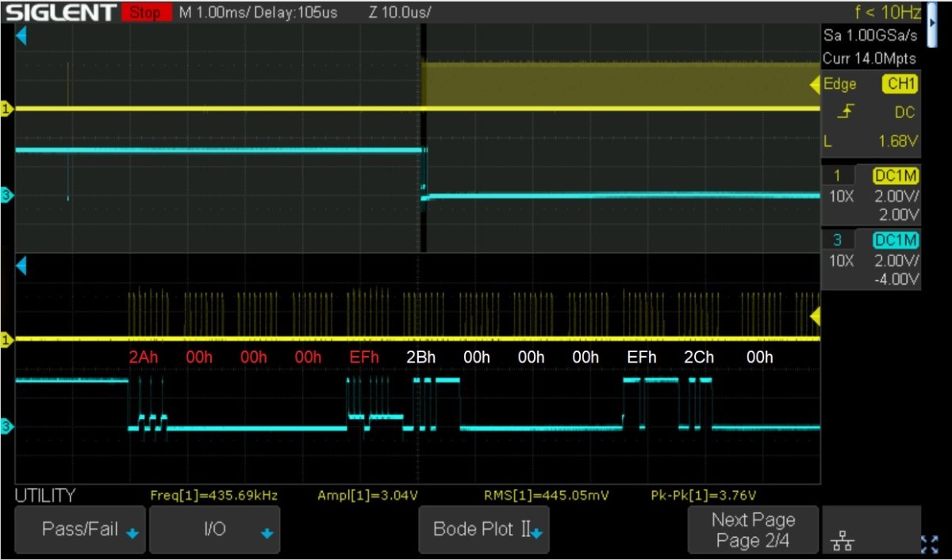Screen dimensions: 952x560
Task: Go to Next Page of utility menu
Action: click(x=752, y=530)
